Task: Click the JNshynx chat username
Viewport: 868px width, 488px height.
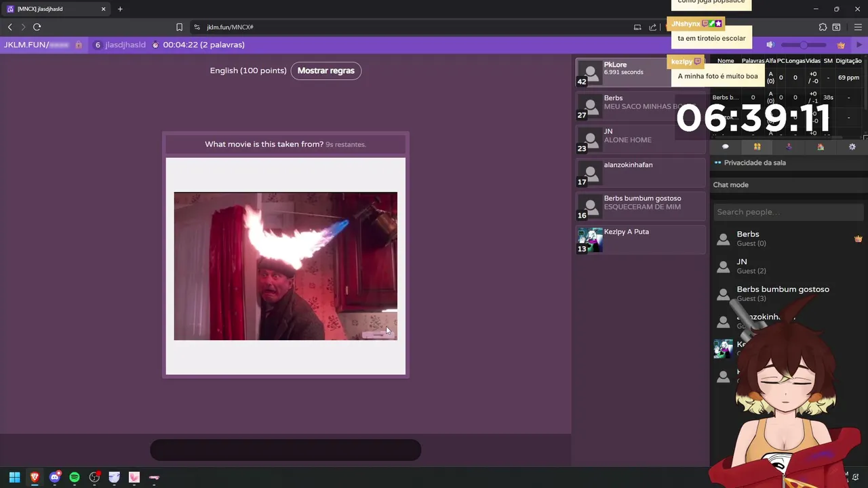Action: (686, 24)
